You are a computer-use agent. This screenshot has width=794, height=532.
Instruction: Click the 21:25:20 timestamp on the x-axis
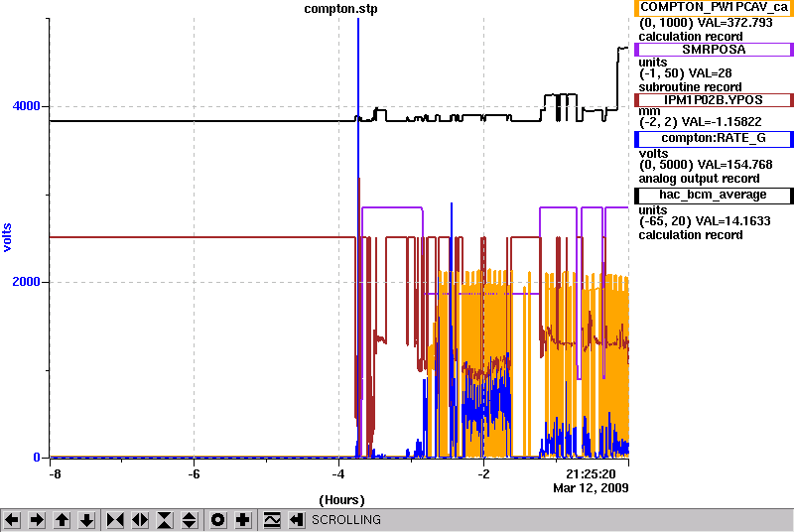point(591,474)
